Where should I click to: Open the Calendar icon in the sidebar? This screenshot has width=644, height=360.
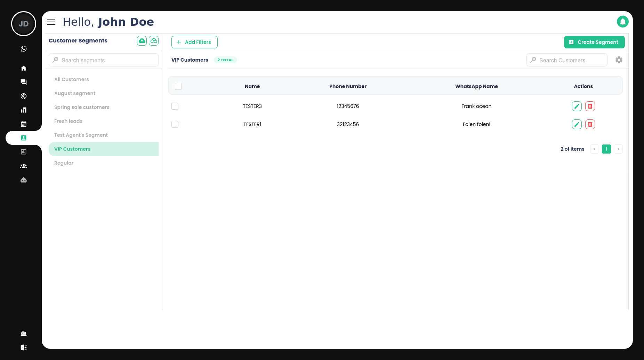pos(23,124)
